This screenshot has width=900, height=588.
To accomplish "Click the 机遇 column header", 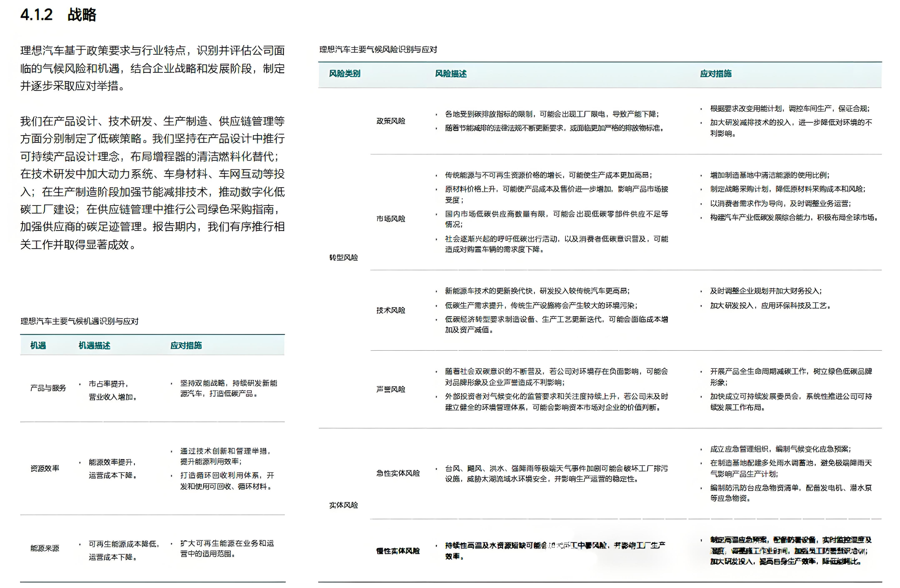I will (x=38, y=345).
